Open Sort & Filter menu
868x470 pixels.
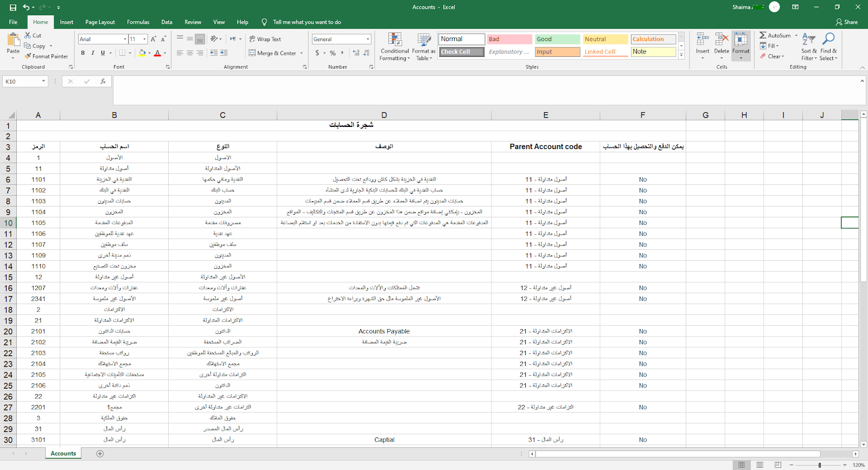(809, 47)
